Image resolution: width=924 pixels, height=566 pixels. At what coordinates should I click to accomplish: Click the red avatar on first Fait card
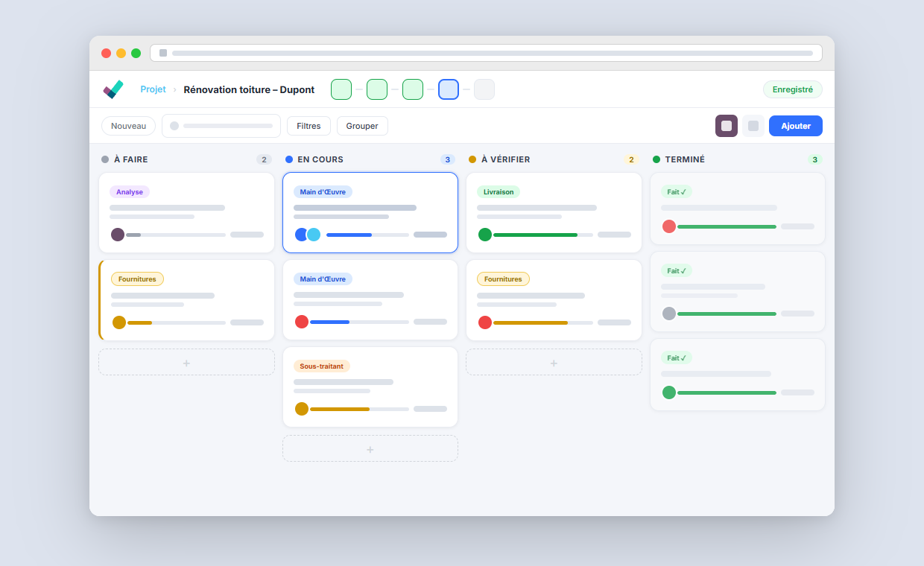coord(669,226)
